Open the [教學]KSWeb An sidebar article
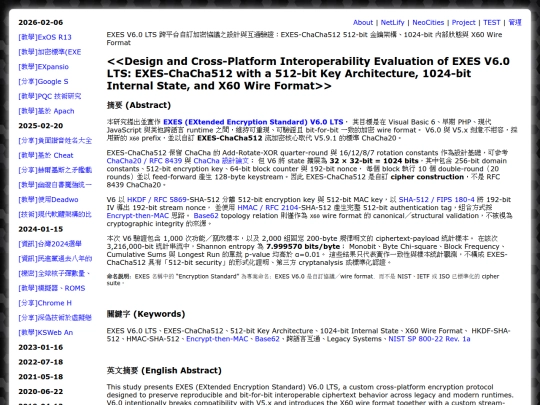This screenshot has height=405, width=540. coord(45,333)
